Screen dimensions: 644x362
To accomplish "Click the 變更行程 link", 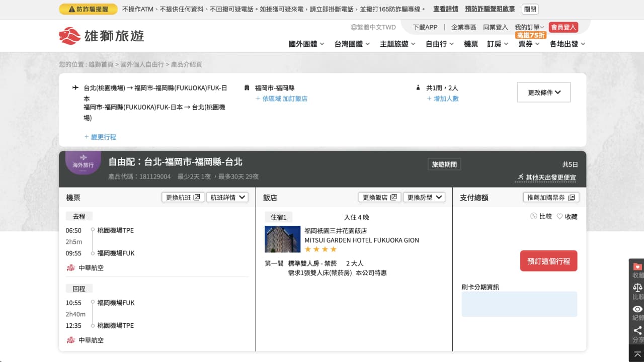I will click(100, 137).
